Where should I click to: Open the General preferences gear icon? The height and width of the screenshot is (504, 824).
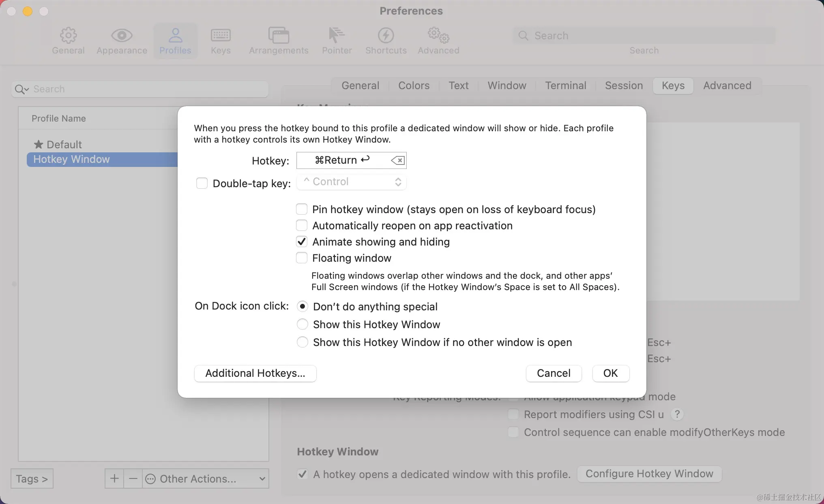68,36
